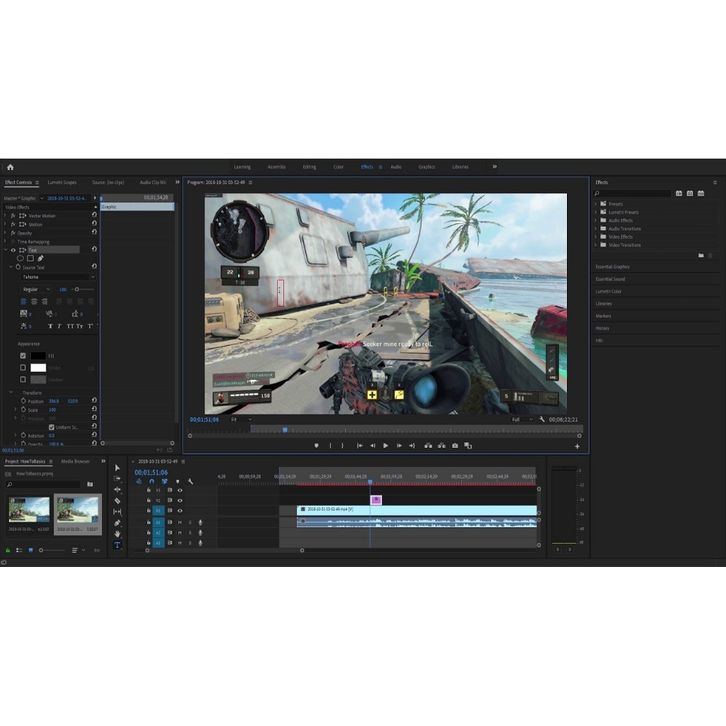Image resolution: width=726 pixels, height=726 pixels.
Task: Select the Type tool
Action: tap(117, 544)
